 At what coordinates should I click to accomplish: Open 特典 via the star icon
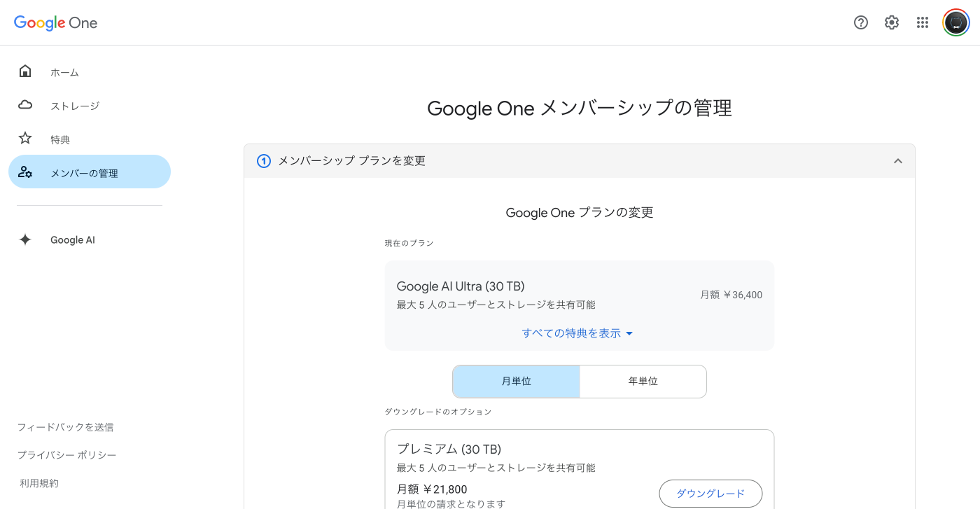25,138
